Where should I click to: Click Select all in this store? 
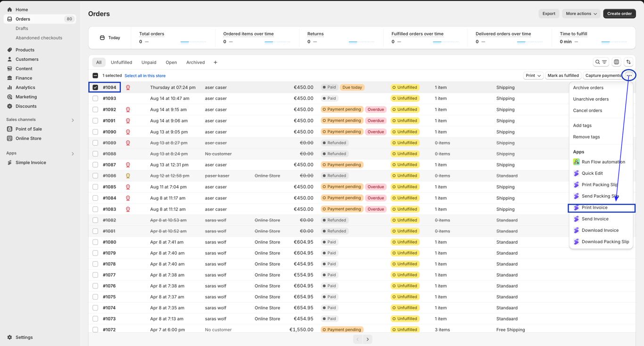[x=145, y=75]
